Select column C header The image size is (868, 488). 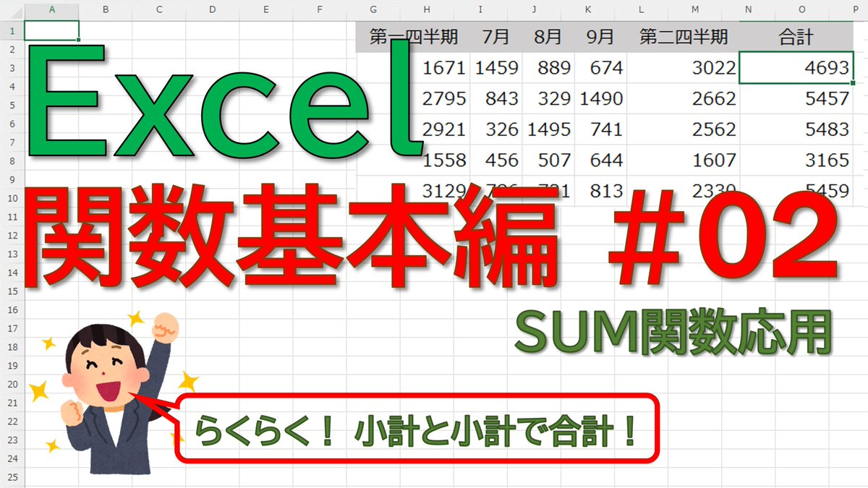[x=158, y=10]
